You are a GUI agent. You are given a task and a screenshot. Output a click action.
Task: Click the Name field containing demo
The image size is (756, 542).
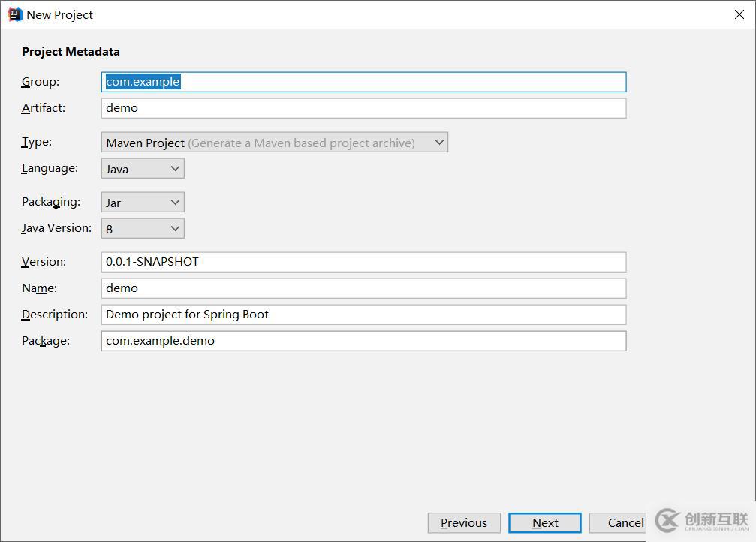pyautogui.click(x=363, y=288)
